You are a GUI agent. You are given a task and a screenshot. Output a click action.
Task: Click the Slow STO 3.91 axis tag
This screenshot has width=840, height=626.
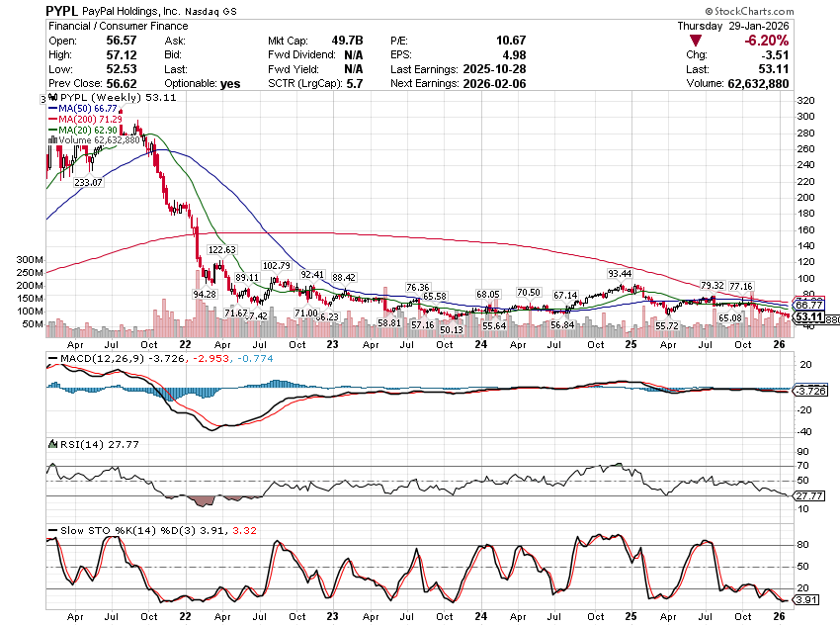(808, 599)
